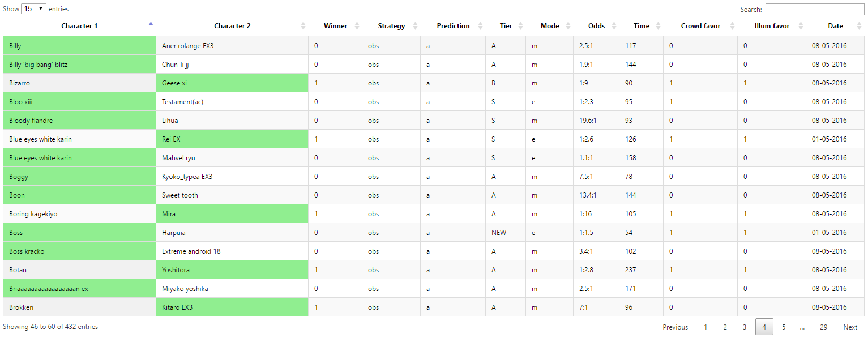Sort by Strategy column header
This screenshot has height=338, width=868.
[x=391, y=26]
